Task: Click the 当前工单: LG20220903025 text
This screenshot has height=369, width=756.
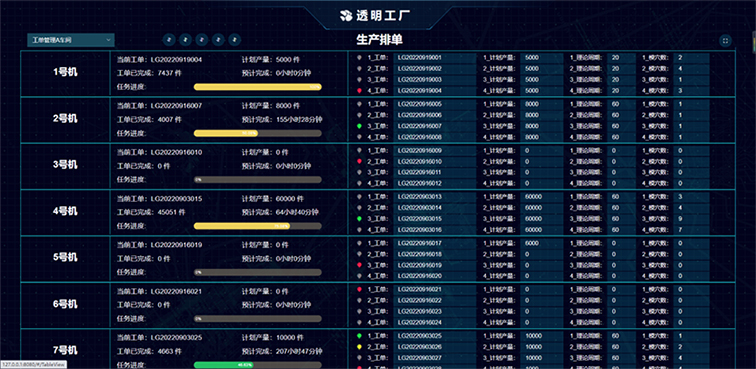Action: point(160,338)
